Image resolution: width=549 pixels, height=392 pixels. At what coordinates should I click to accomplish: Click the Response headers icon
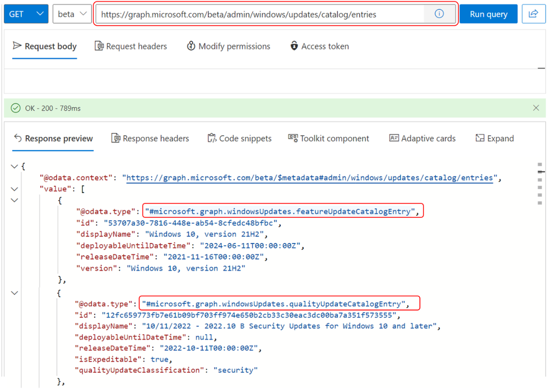tap(115, 138)
